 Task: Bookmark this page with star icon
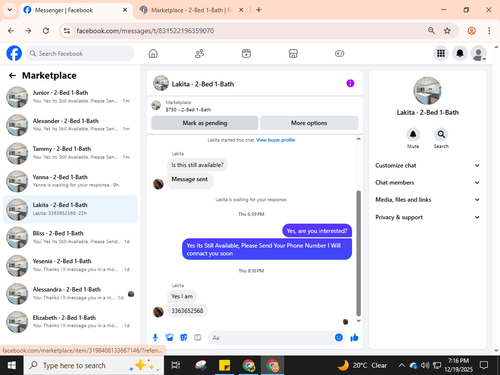[x=447, y=31]
